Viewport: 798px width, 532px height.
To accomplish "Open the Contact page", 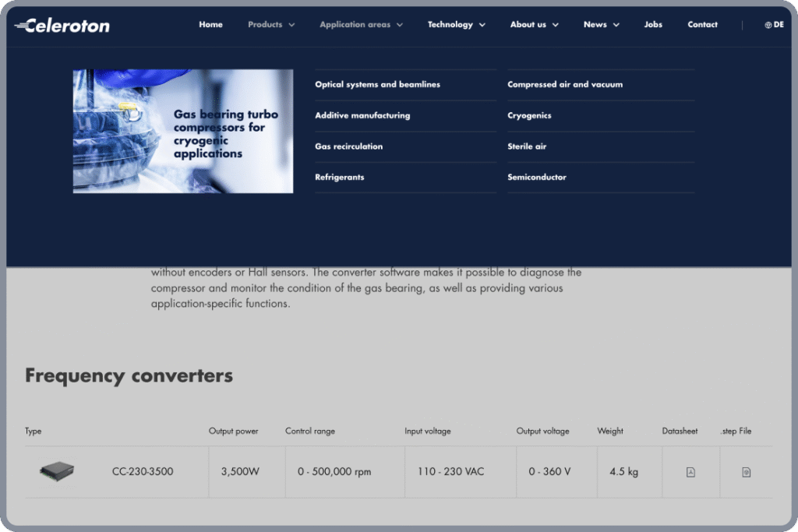I will click(x=702, y=24).
